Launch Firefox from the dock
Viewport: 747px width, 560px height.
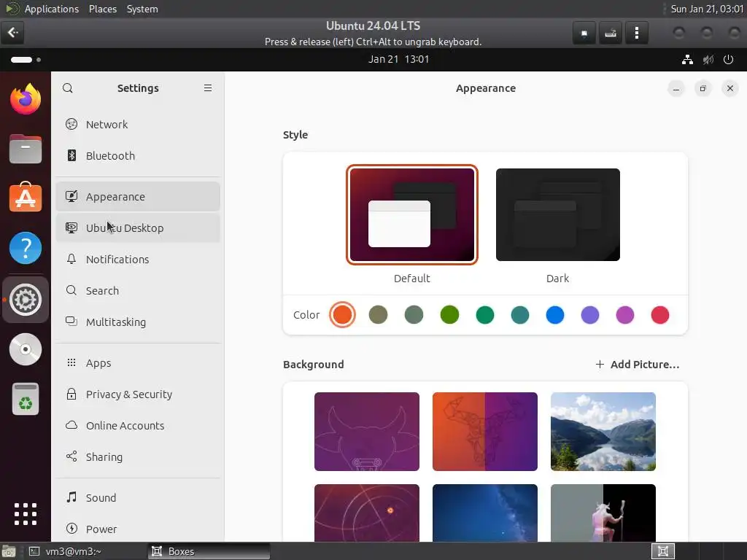click(26, 99)
